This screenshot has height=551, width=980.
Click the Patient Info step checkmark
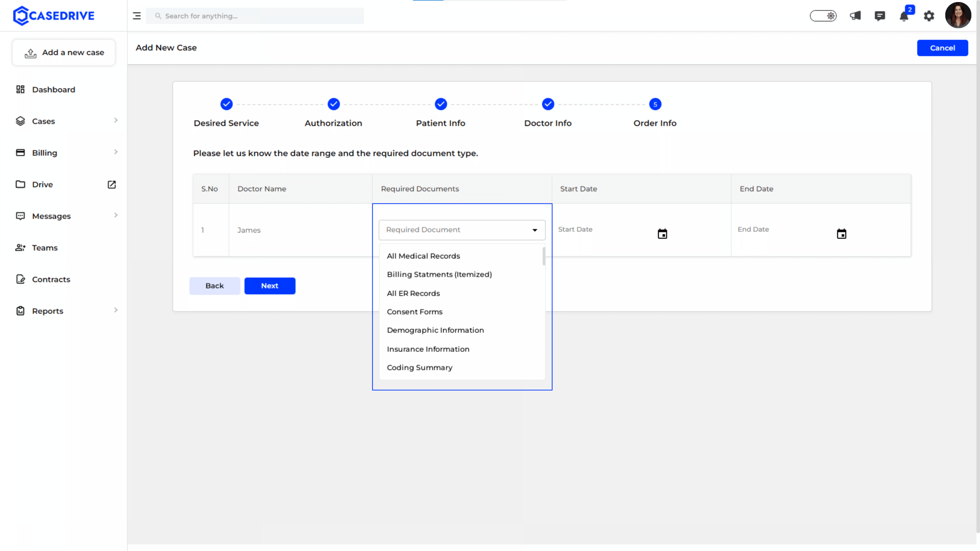(441, 104)
